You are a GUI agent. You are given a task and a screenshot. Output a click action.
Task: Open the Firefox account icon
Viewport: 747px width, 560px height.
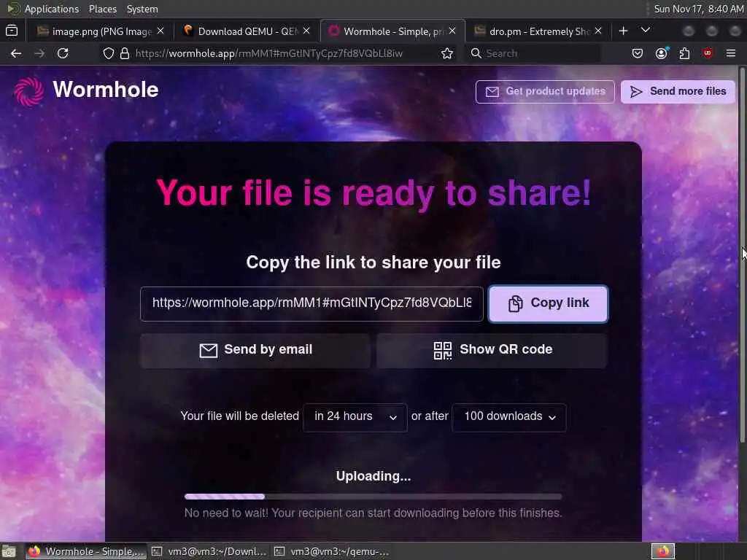coord(661,53)
